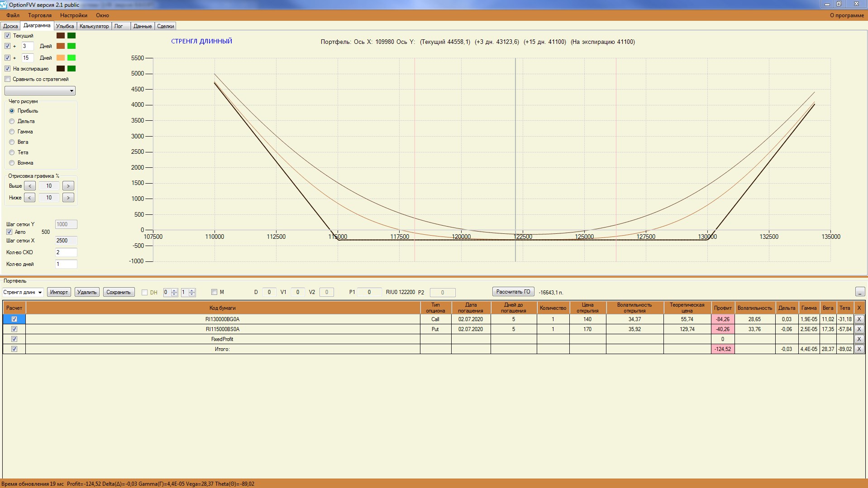
Task: Increase the Выше chart percent
Action: tap(68, 186)
